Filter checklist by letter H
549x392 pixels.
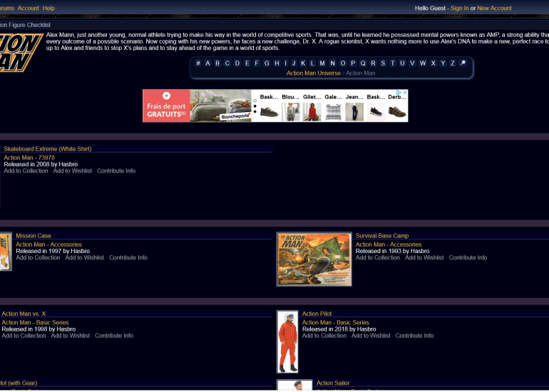pos(277,63)
